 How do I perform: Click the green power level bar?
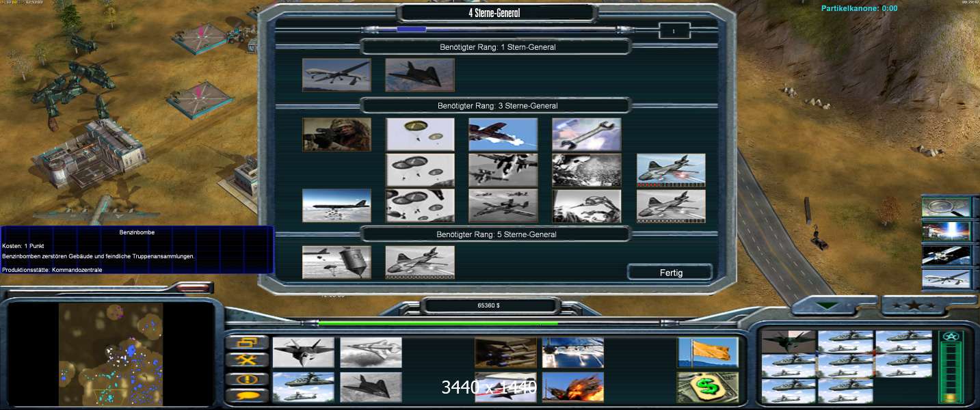tap(438, 323)
